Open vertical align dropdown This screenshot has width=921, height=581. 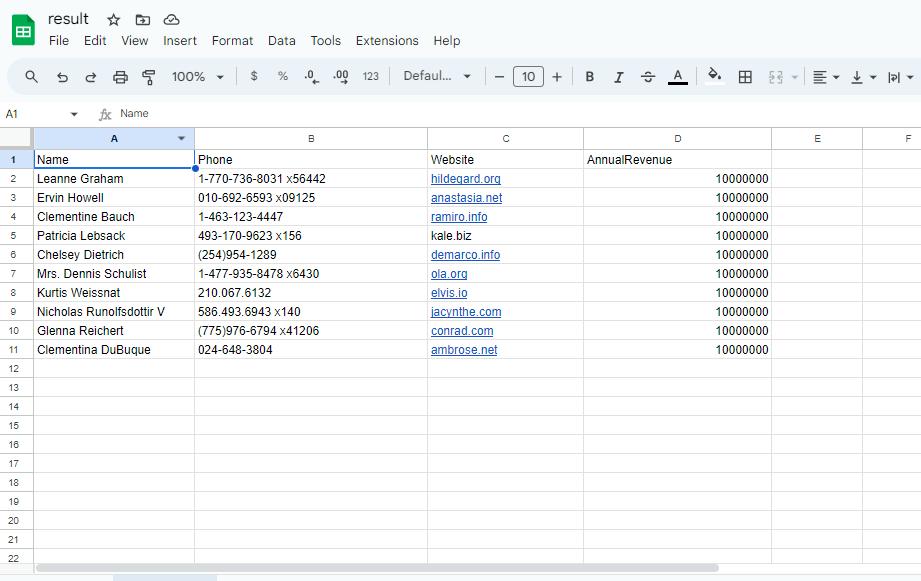coord(863,77)
